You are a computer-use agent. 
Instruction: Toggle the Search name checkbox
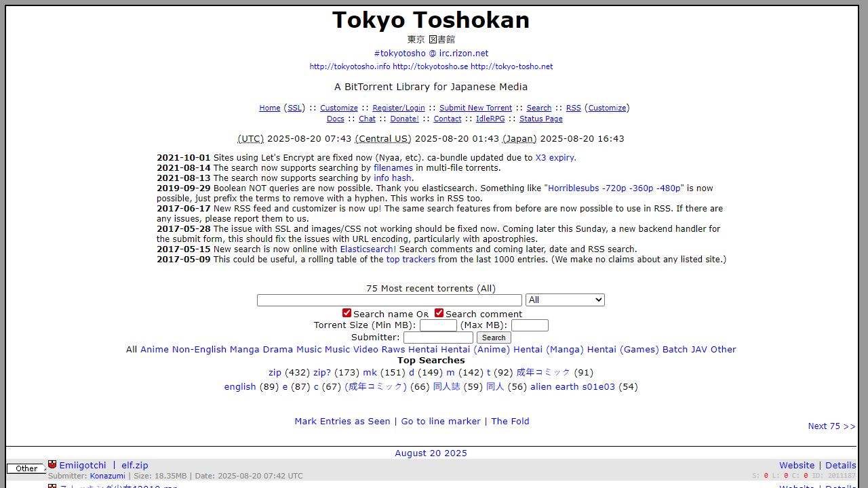(347, 313)
